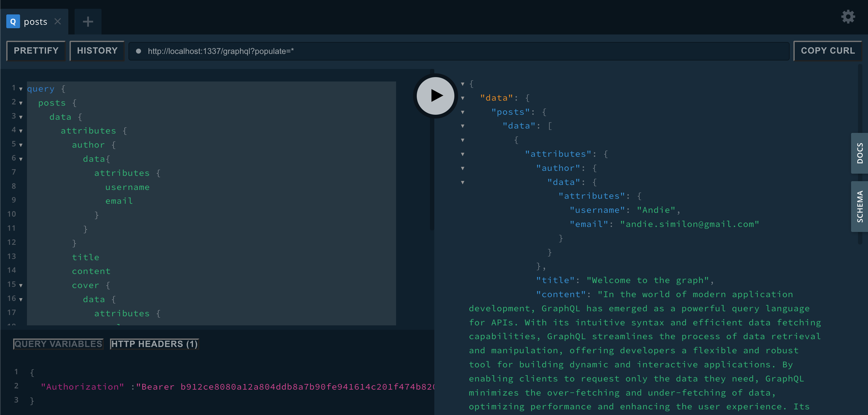Select the QUERY VARIABLES tab

point(58,344)
